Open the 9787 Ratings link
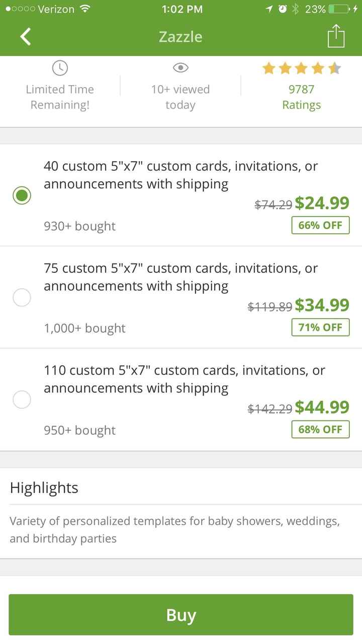 coord(301,97)
